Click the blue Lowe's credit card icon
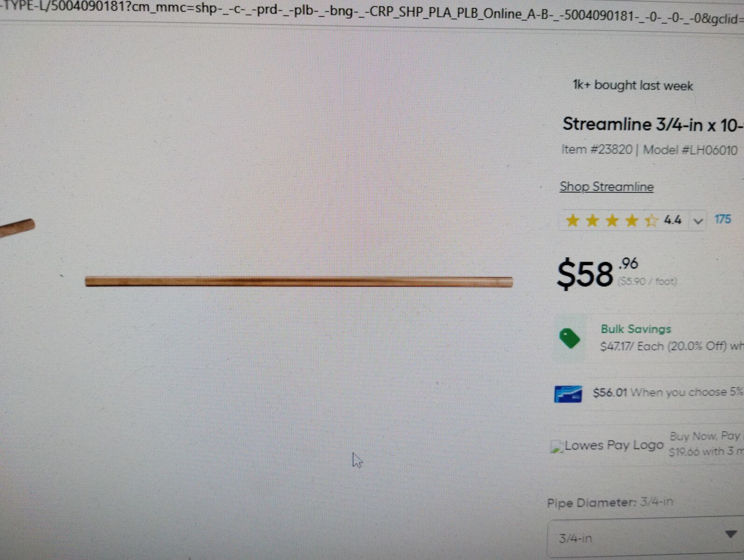This screenshot has width=744, height=560. pyautogui.click(x=568, y=393)
